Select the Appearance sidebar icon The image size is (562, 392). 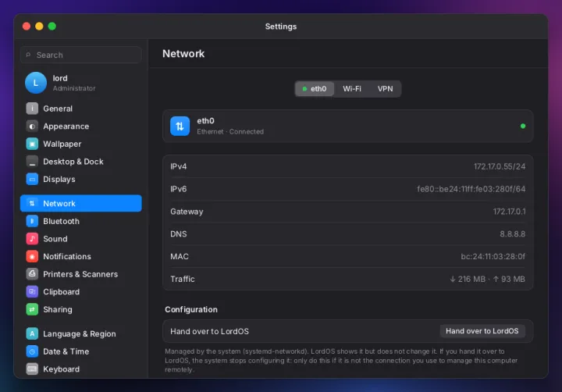(32, 127)
